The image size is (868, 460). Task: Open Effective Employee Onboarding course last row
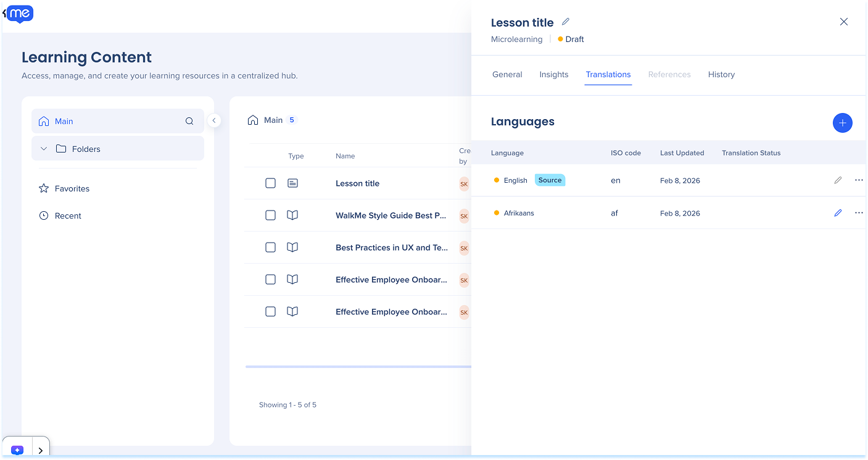[391, 312]
